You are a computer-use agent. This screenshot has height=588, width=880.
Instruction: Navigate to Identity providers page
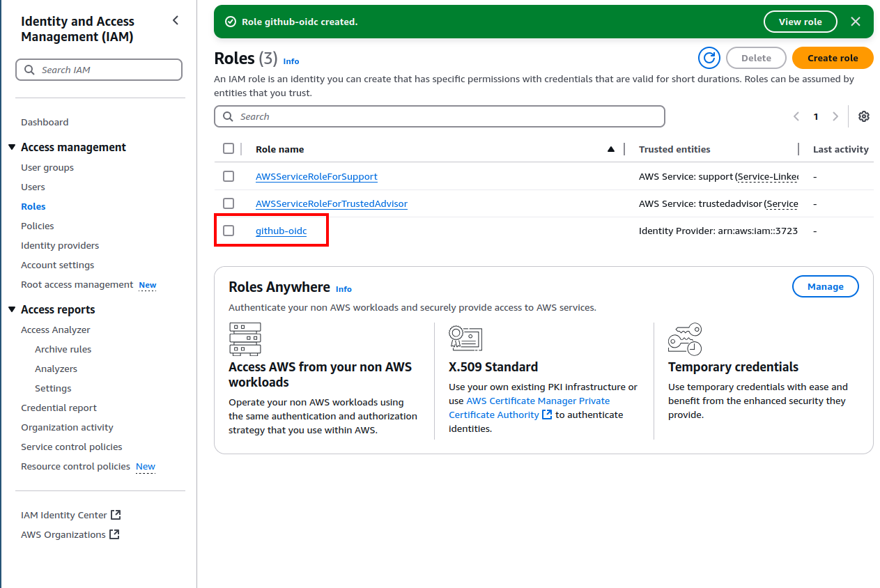pyautogui.click(x=60, y=245)
